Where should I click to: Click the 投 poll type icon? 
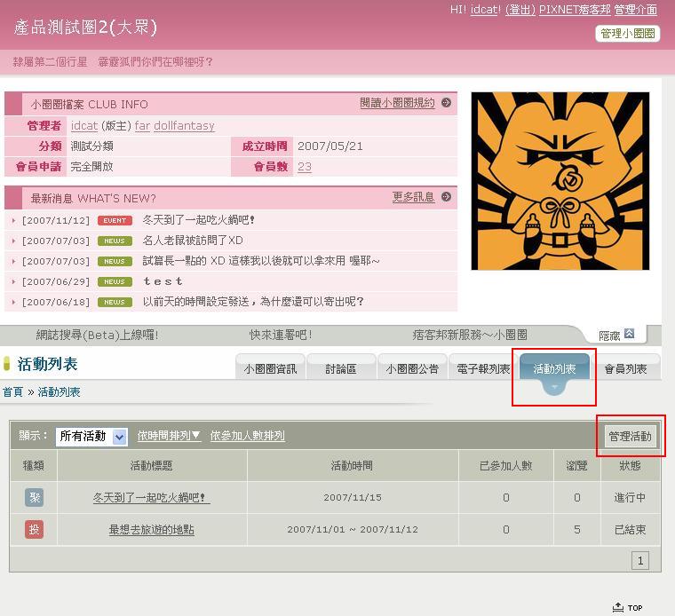click(34, 530)
